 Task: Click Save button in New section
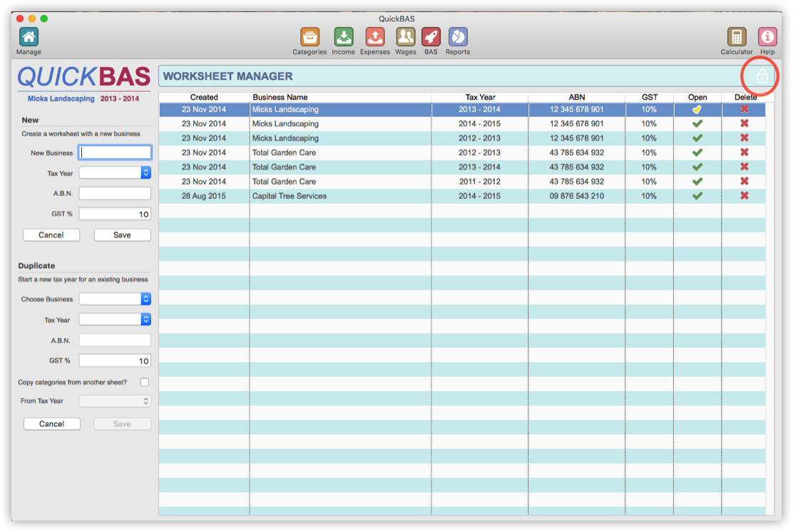coord(122,235)
